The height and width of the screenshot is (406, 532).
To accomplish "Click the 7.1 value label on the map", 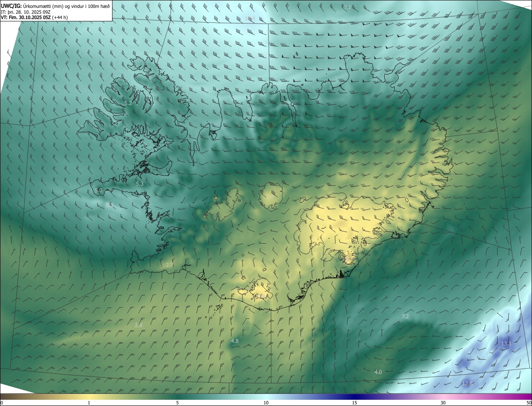I will point(347,7).
